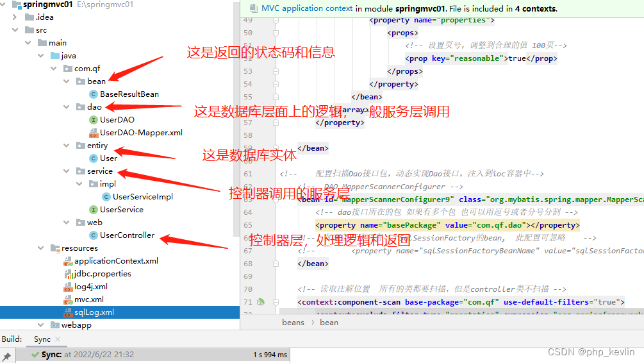Click the dao package folder icon
644x363 pixels.
coord(81,107)
